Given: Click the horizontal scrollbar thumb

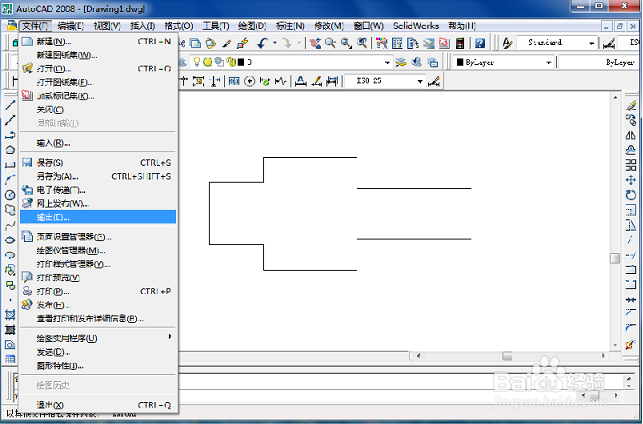Looking at the screenshot, I should (507, 356).
